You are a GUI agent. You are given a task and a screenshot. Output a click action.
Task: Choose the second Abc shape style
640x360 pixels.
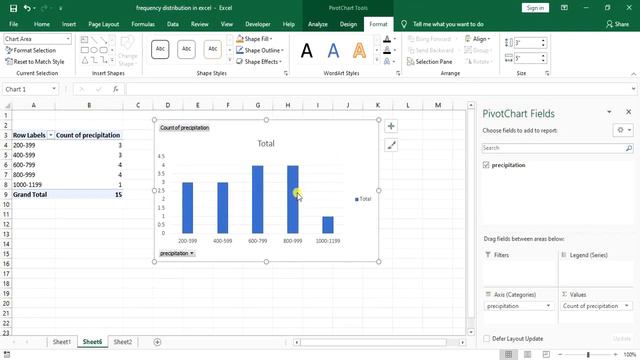[186, 49]
